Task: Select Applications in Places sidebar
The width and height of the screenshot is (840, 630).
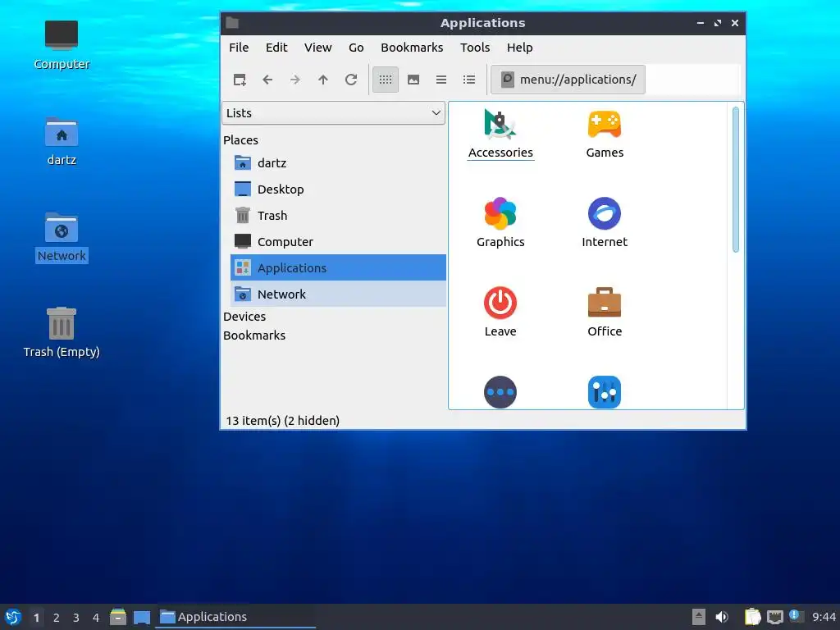Action: click(338, 268)
